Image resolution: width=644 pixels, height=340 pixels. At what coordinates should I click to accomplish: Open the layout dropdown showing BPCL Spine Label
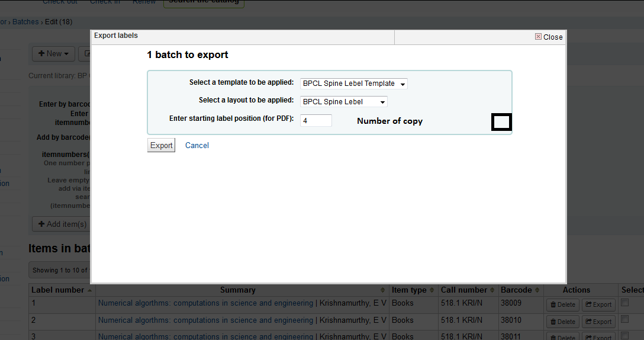pyautogui.click(x=344, y=101)
